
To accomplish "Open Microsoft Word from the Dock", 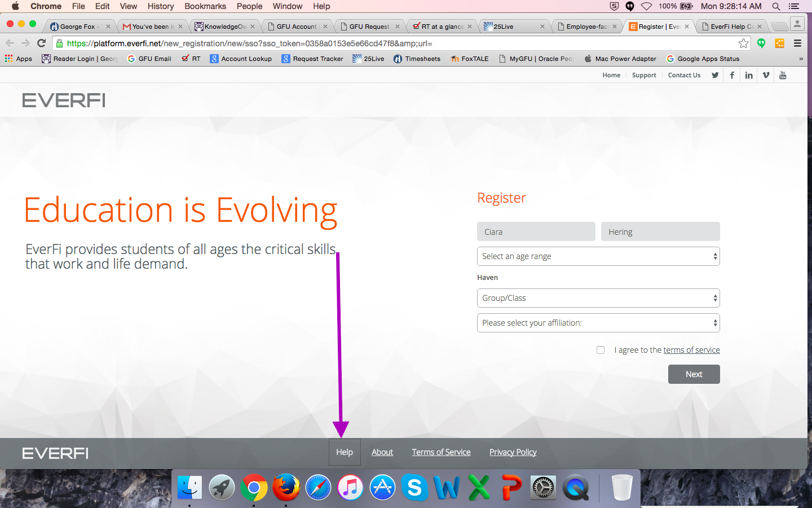I will pos(447,488).
